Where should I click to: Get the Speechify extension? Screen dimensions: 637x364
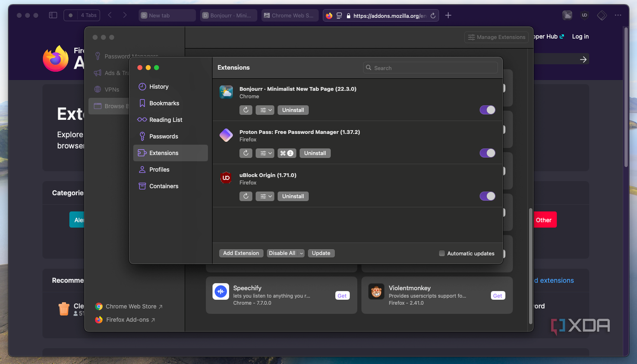[x=342, y=295]
